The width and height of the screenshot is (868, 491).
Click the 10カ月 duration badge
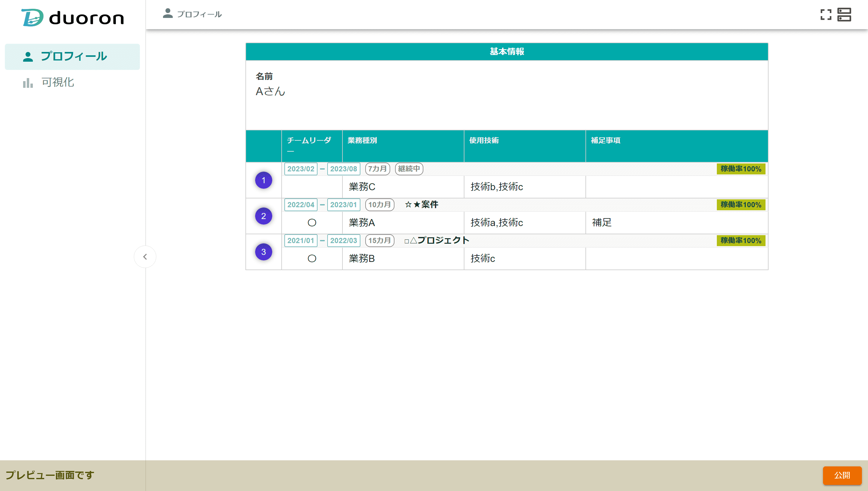point(380,205)
